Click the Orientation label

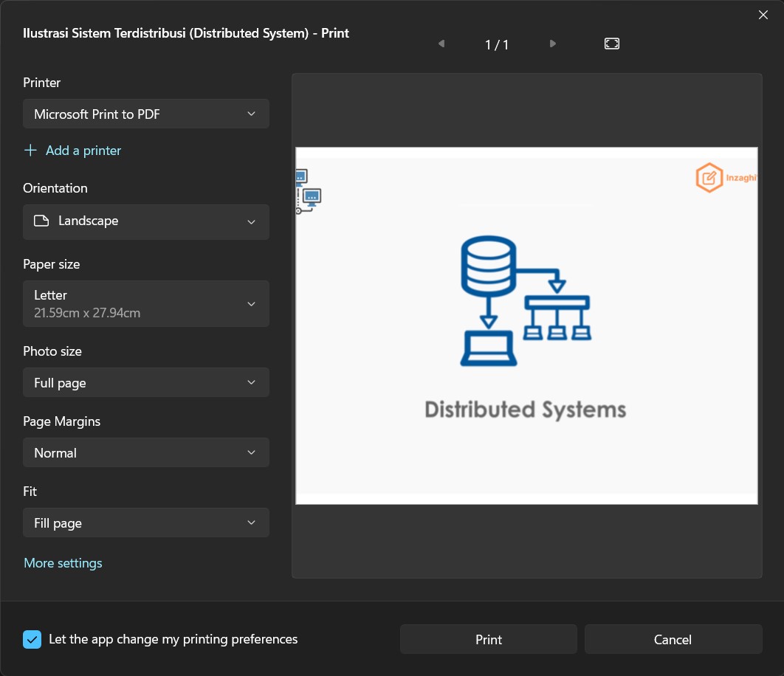pyautogui.click(x=55, y=188)
